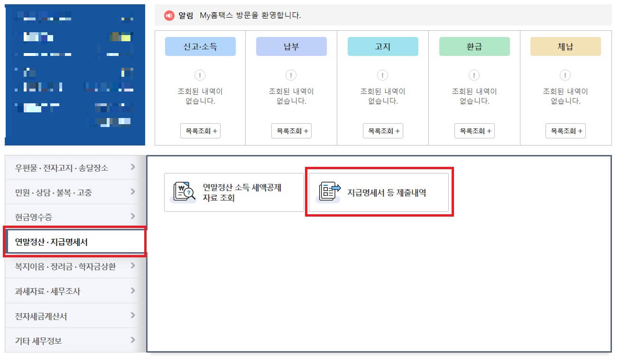
Task: Click 목록조회 under the 체납 card
Action: pyautogui.click(x=565, y=131)
